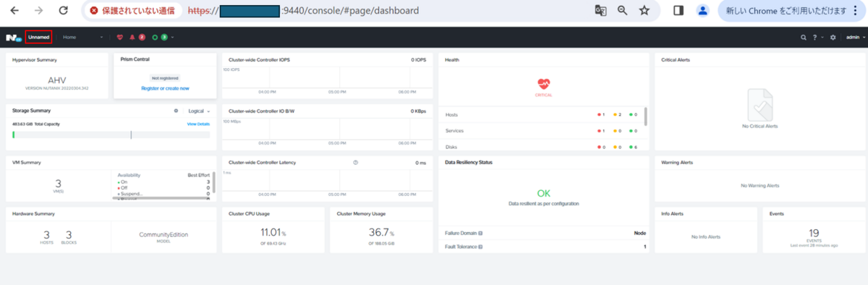This screenshot has width=868, height=285.
Task: Click the Suspend availability row
Action: coord(163,193)
